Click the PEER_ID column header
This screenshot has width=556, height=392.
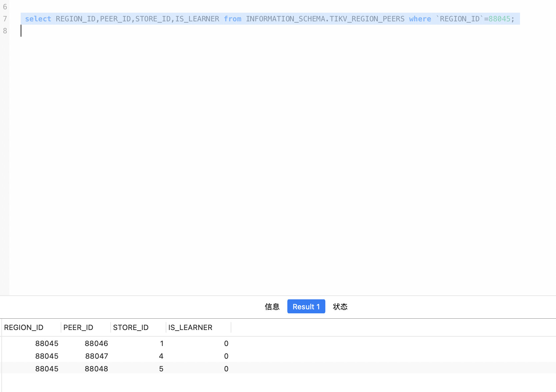click(x=78, y=327)
